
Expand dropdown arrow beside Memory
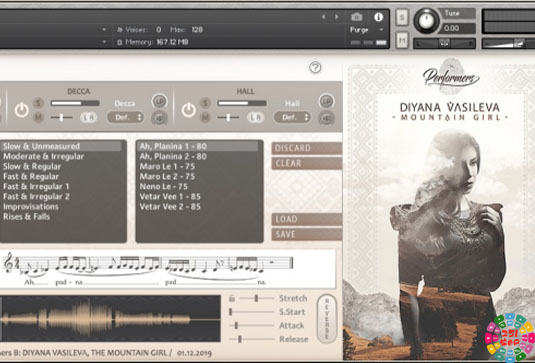click(x=104, y=42)
